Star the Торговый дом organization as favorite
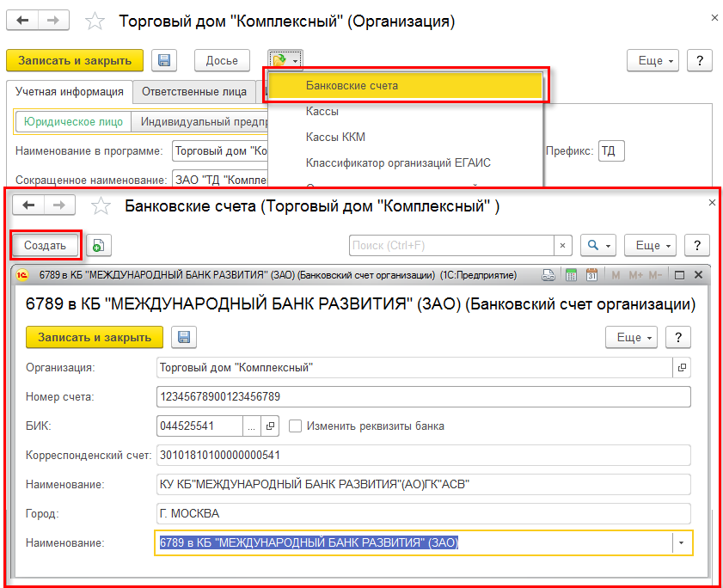Viewport: 723px width, 588px height. (95, 21)
